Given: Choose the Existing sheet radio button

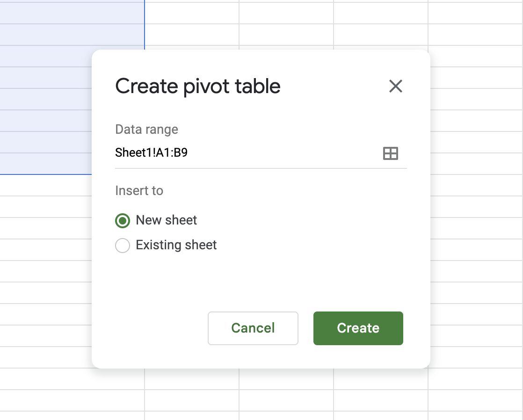Looking at the screenshot, I should coord(123,246).
